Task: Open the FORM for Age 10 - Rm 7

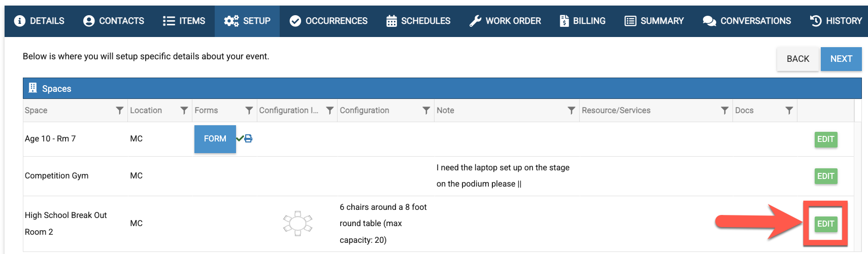Action: point(215,139)
